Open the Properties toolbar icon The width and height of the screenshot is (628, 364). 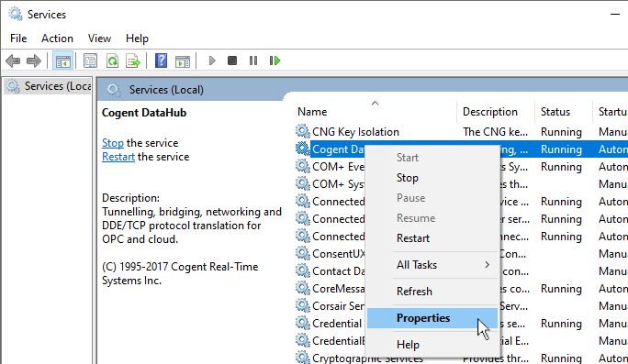coord(91,61)
